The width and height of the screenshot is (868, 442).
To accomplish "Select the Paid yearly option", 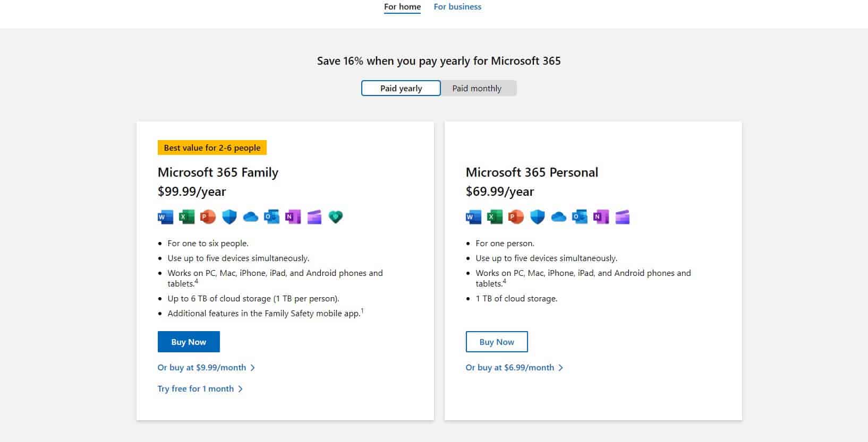I will (401, 88).
